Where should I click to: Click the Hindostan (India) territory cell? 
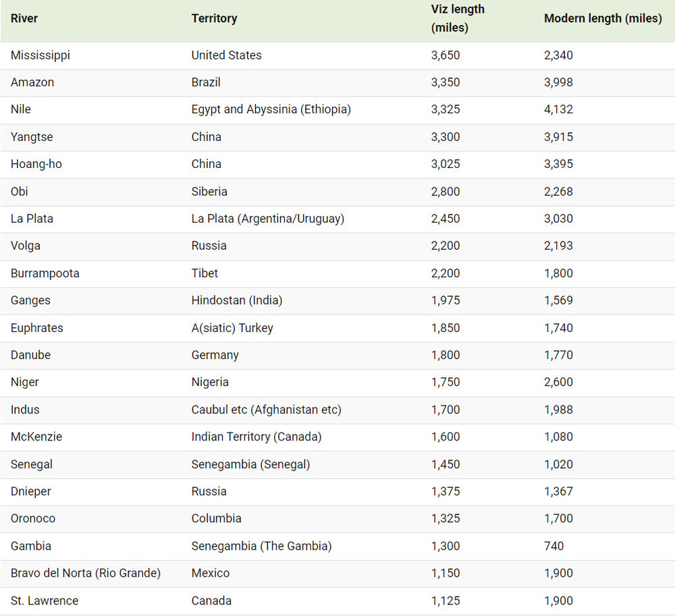(236, 300)
